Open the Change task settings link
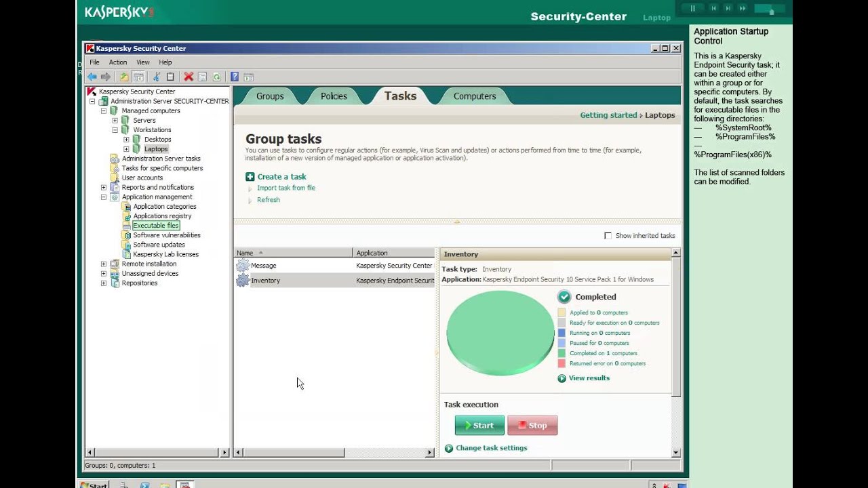The image size is (868, 488). click(492, 448)
